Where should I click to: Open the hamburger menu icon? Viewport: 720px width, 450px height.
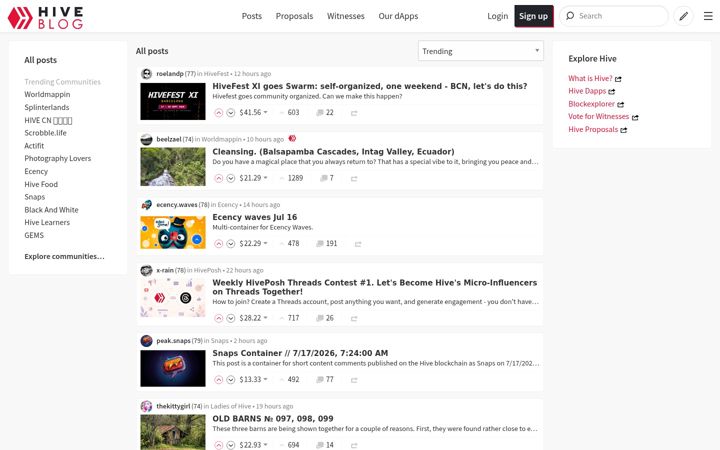click(x=708, y=16)
